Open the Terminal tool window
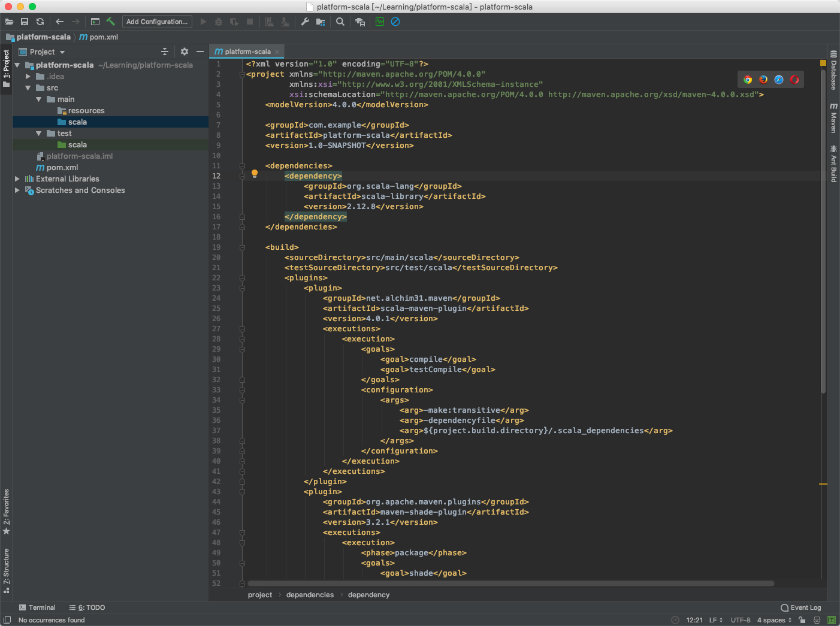Viewport: 840px width, 626px height. [x=37, y=607]
